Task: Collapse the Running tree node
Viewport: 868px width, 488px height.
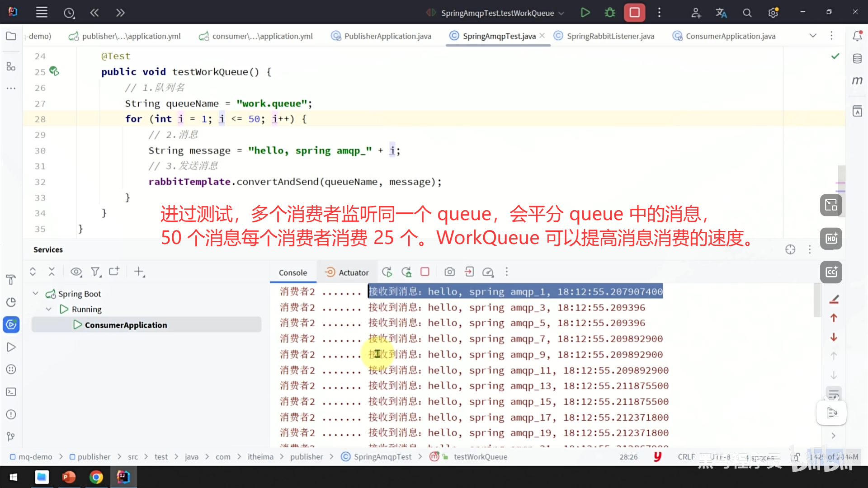Action: pos(49,310)
